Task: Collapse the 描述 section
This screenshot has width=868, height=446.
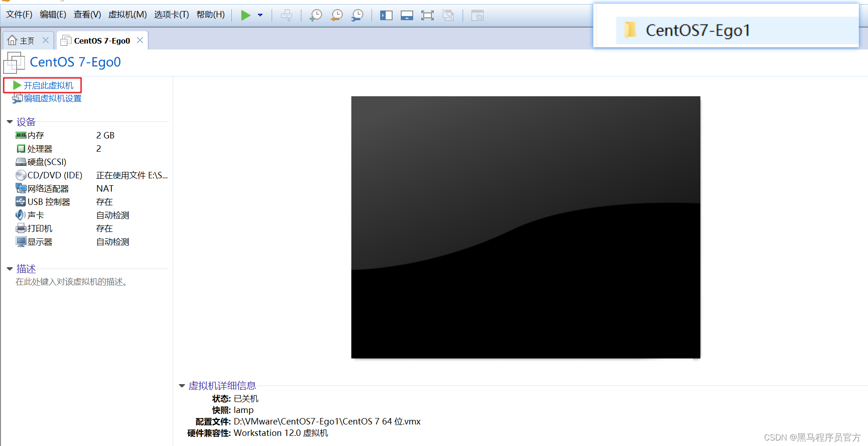Action: 10,269
